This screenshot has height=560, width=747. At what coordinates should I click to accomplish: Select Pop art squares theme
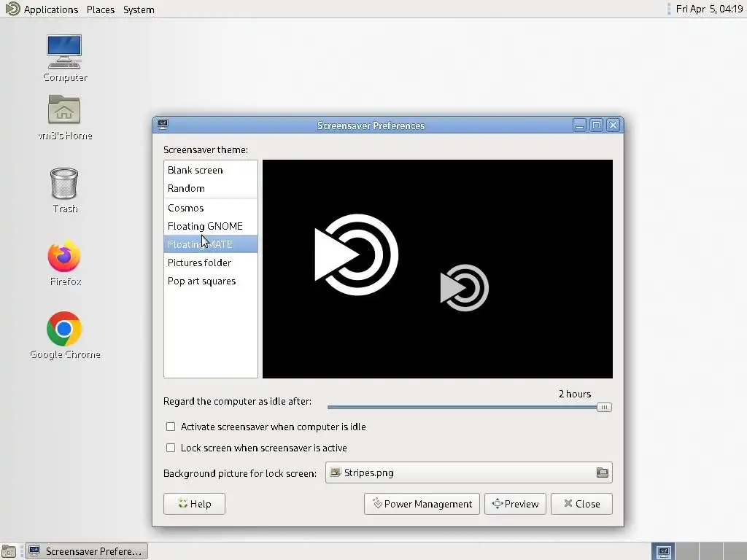[211, 281]
